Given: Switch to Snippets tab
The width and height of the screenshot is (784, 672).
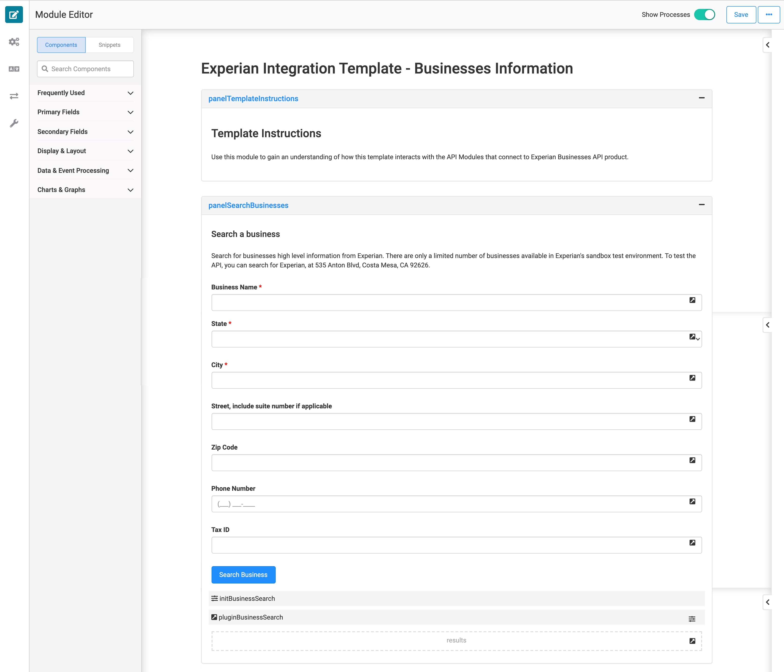Looking at the screenshot, I should point(109,45).
